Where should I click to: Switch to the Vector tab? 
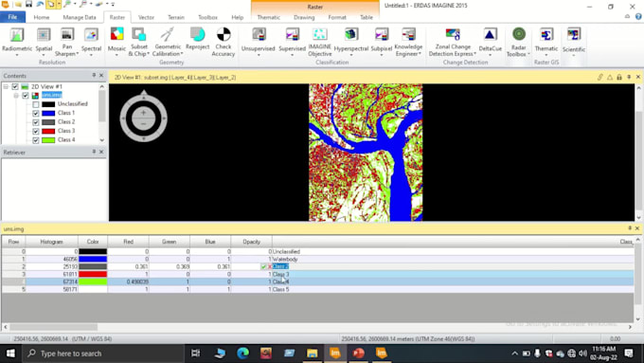click(146, 17)
